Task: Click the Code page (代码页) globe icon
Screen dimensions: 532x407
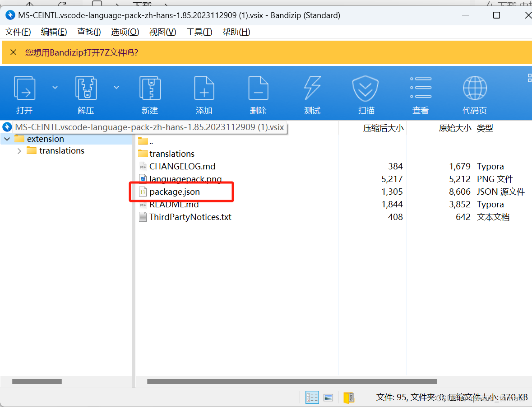Action: (x=475, y=88)
